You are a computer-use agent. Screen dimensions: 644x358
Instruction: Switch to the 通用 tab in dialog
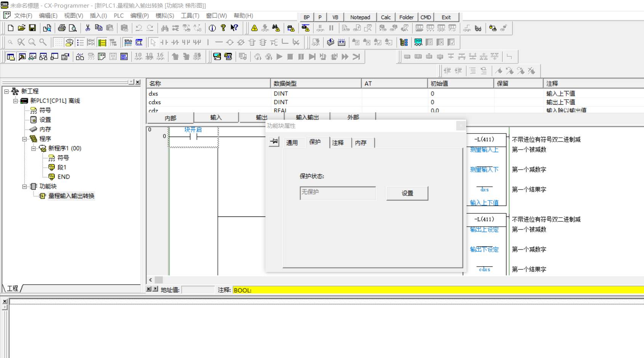292,143
